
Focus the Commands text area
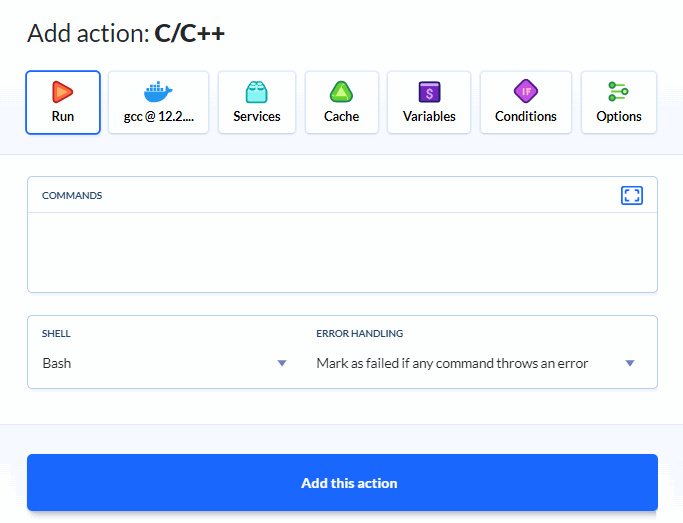(x=342, y=251)
